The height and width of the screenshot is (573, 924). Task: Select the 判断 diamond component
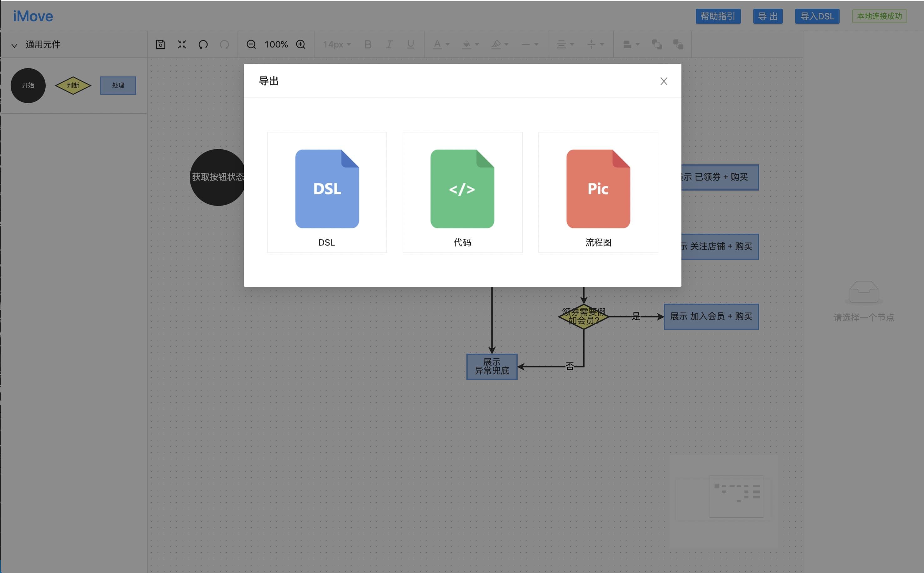click(73, 85)
